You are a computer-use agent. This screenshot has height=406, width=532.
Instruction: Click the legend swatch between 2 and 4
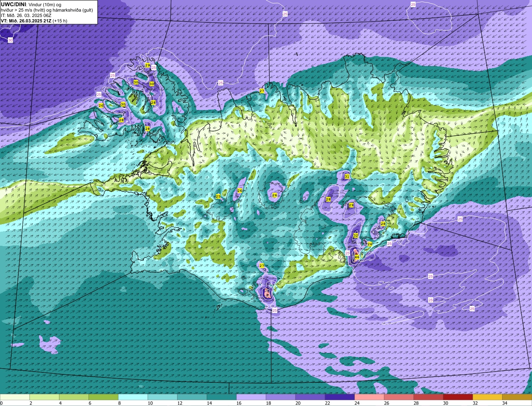(x=44, y=397)
